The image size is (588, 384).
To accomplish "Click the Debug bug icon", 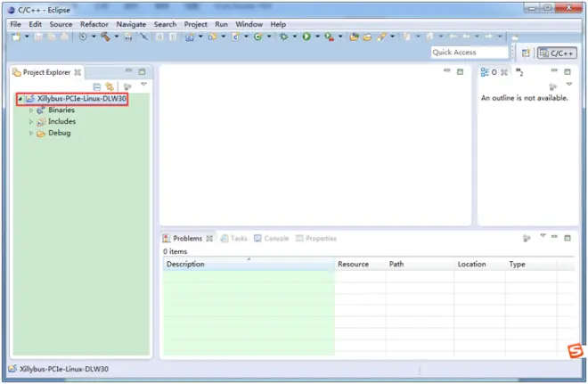I will [284, 37].
